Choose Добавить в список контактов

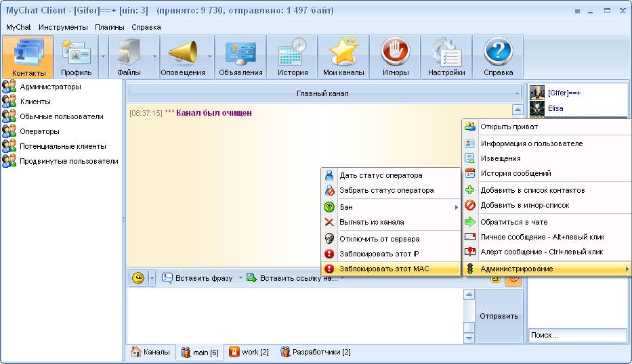(x=547, y=190)
